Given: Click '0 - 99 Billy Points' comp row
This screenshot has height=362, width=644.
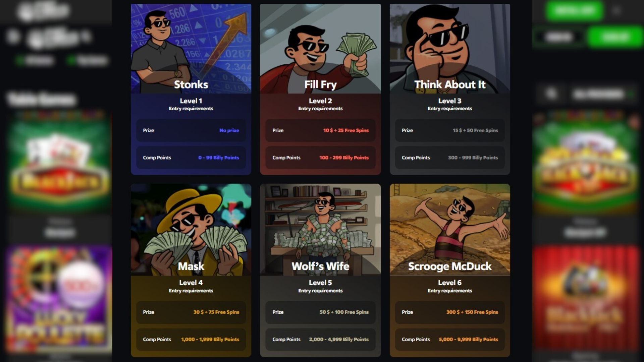Looking at the screenshot, I should 191,158.
